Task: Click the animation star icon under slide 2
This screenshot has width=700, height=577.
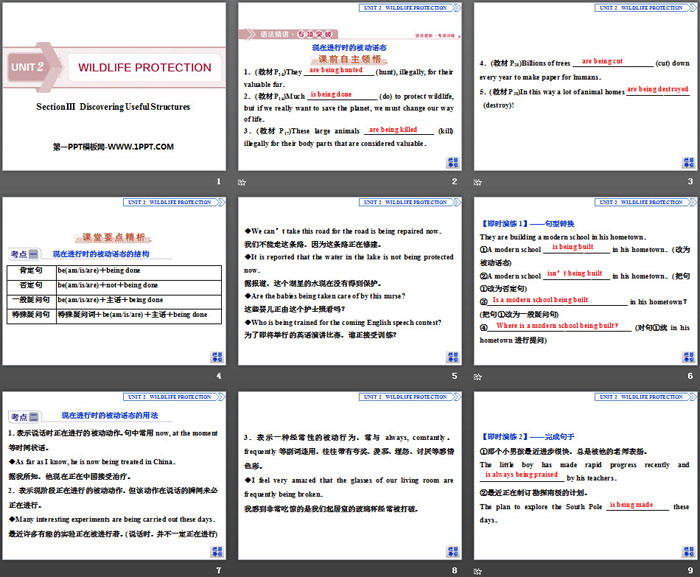Action: point(241,183)
